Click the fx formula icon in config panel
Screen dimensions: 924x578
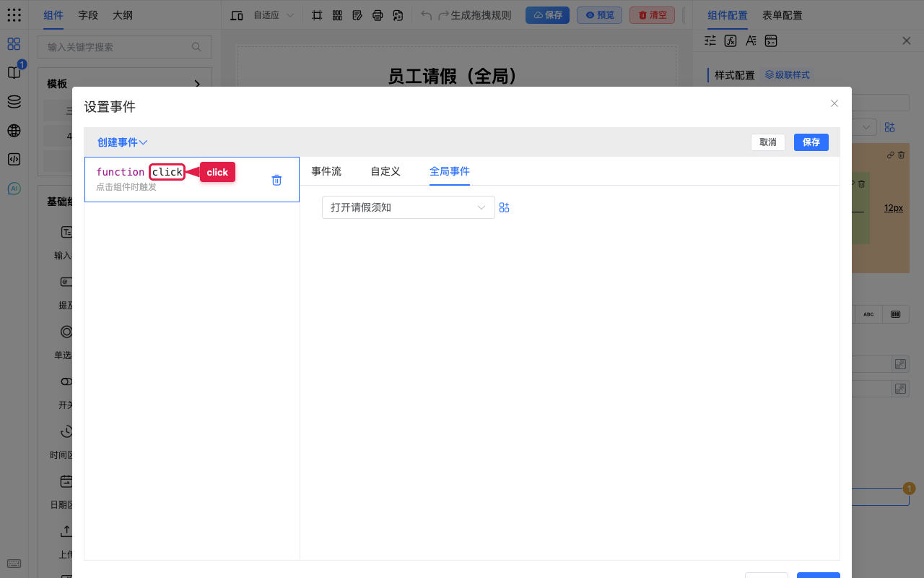pyautogui.click(x=731, y=40)
